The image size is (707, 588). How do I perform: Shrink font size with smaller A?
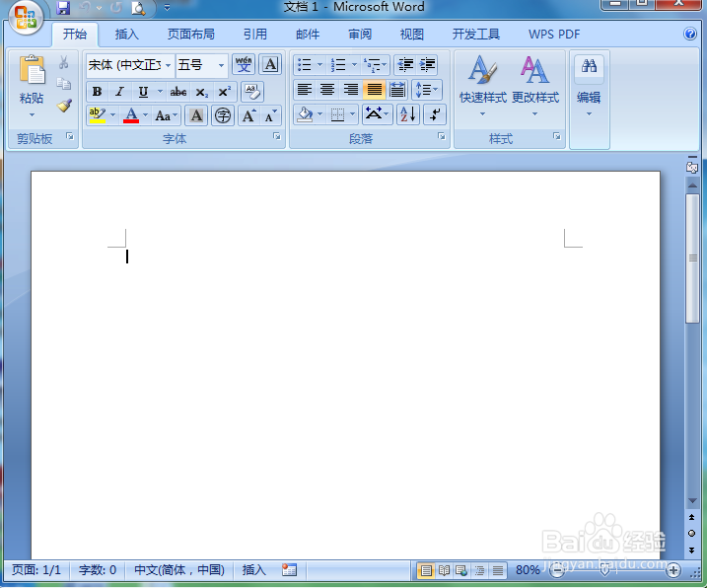coord(271,116)
